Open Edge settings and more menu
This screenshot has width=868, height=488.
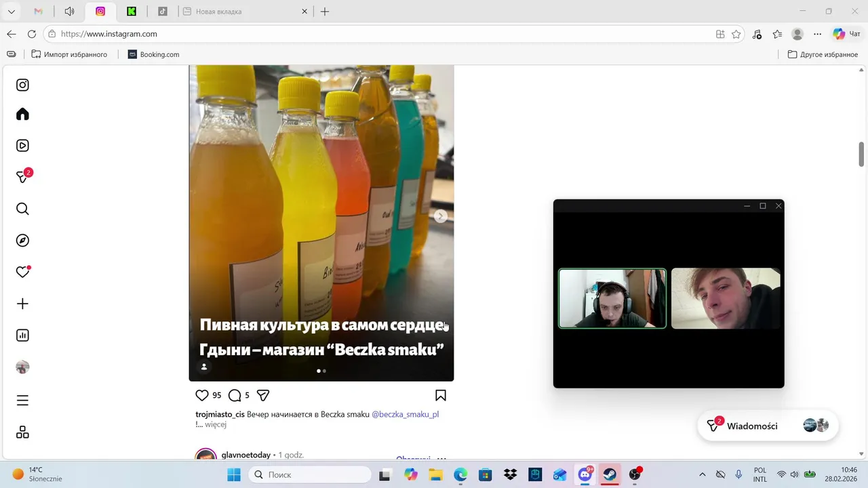pyautogui.click(x=818, y=34)
